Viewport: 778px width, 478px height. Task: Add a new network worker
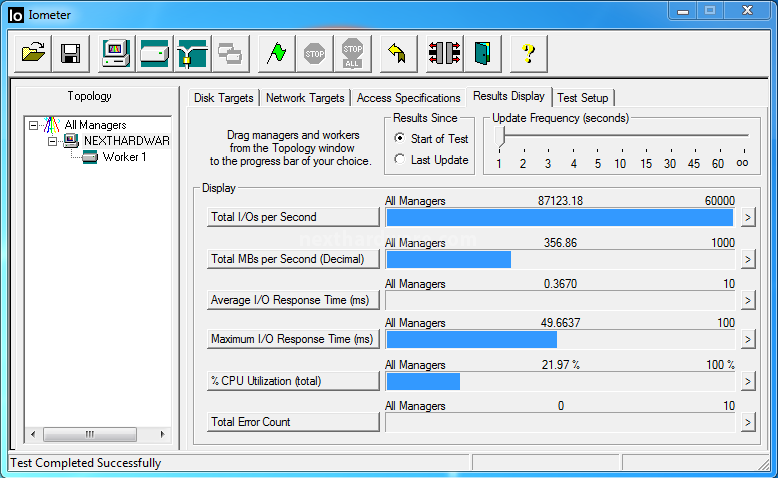(193, 54)
